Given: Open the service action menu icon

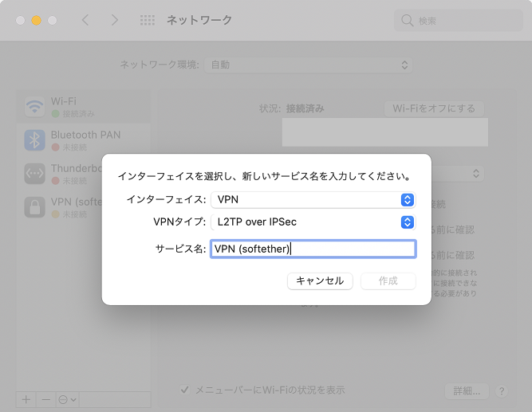Looking at the screenshot, I should pos(67,400).
